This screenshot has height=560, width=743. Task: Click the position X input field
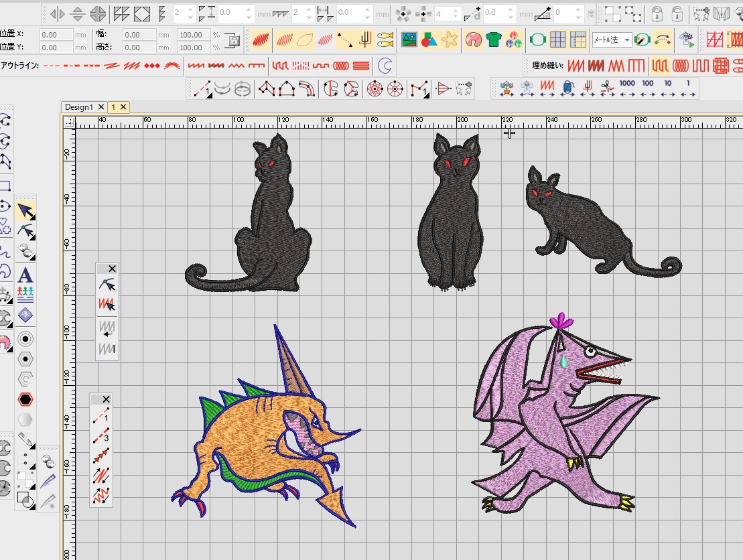coord(56,35)
